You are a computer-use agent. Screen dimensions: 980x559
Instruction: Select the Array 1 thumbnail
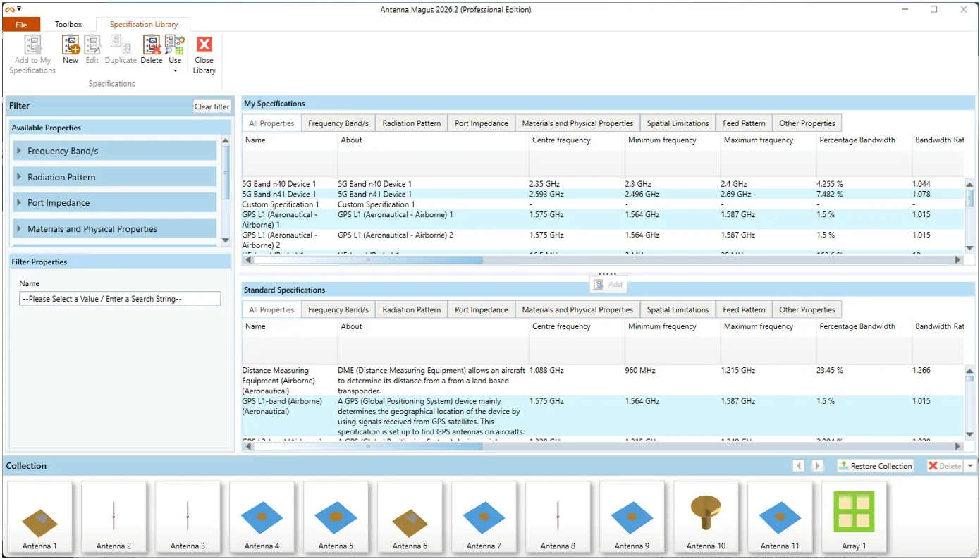coord(854,517)
